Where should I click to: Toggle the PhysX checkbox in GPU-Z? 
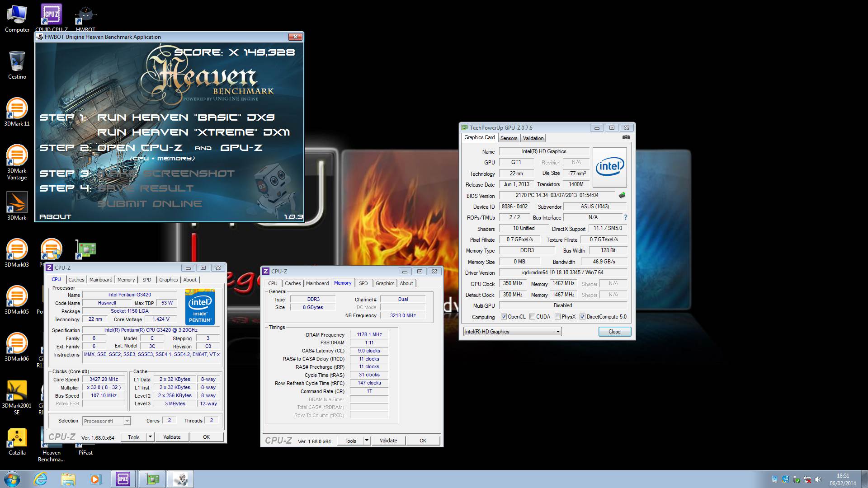tap(557, 317)
